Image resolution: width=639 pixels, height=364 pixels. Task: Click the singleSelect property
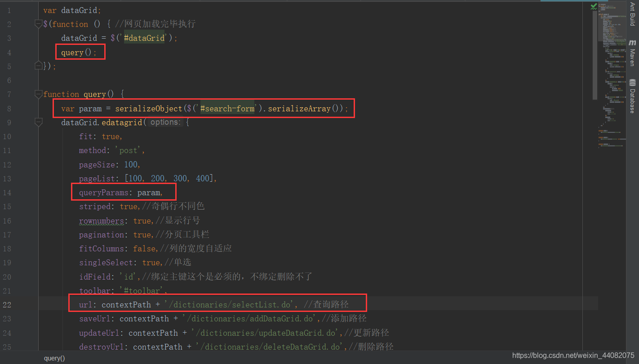tap(106, 263)
